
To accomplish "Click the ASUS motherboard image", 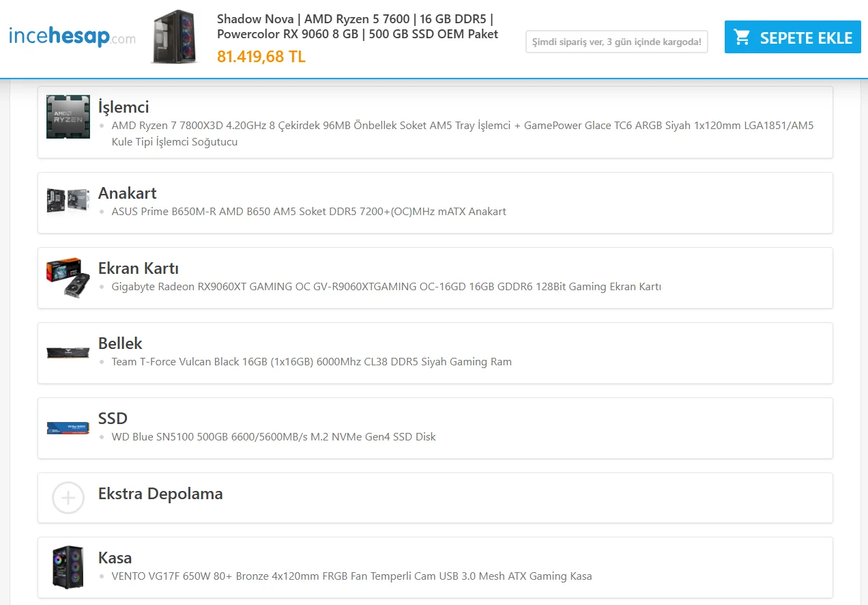I will tap(68, 199).
